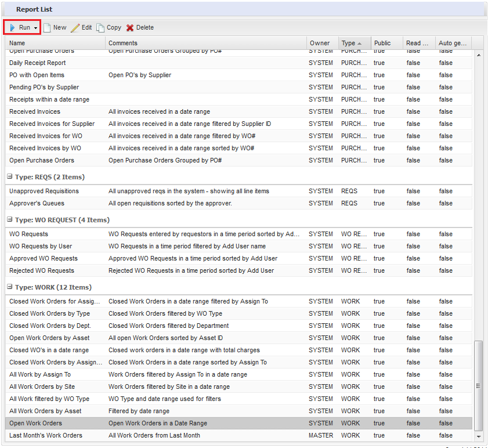This screenshot has width=488, height=448.
Task: Select All Work Orders by Site report
Action: coord(238,386)
